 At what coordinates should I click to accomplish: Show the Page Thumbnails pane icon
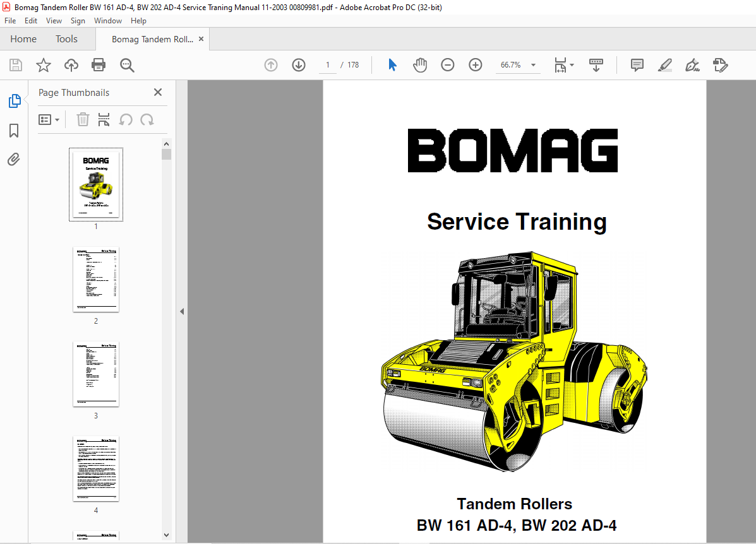[15, 101]
